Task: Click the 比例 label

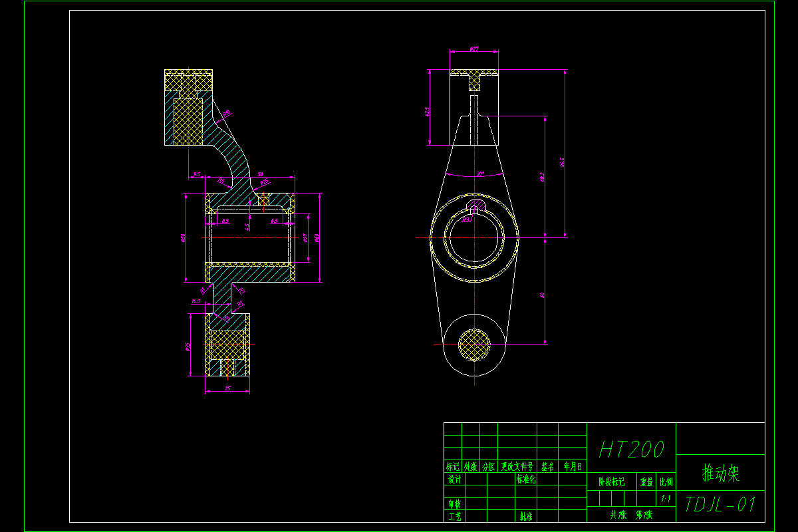Action: coord(666,483)
